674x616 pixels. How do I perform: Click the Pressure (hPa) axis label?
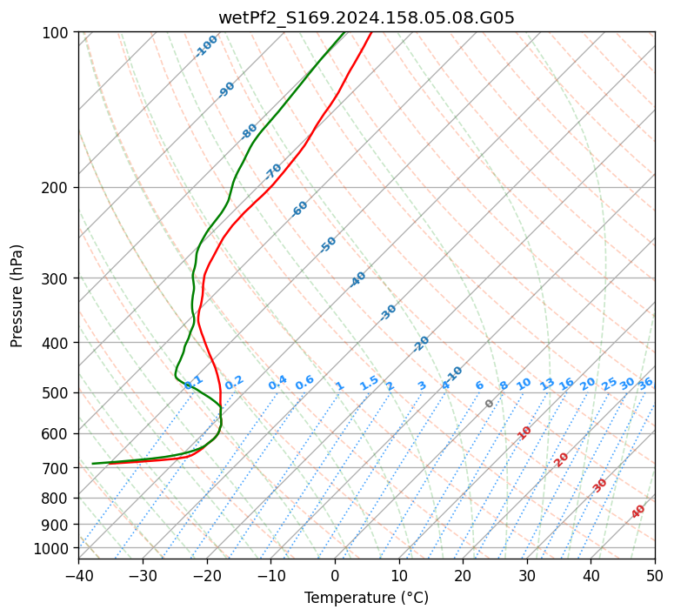click(x=17, y=296)
